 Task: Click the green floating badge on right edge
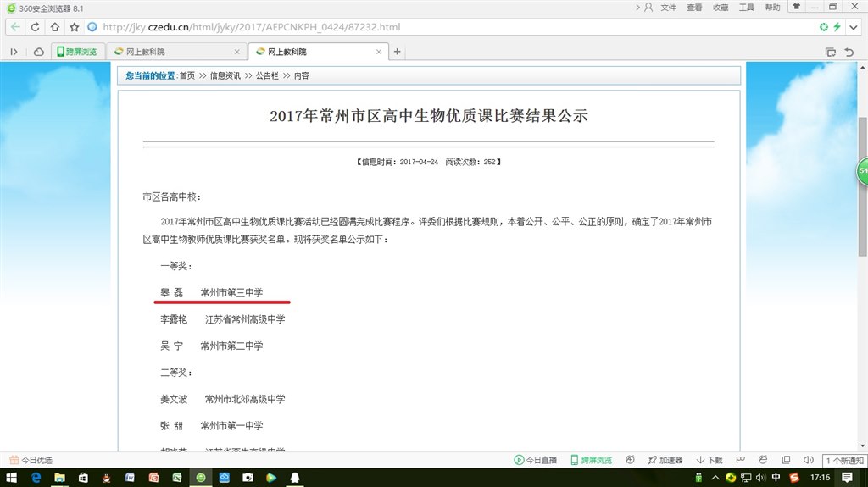pyautogui.click(x=862, y=171)
